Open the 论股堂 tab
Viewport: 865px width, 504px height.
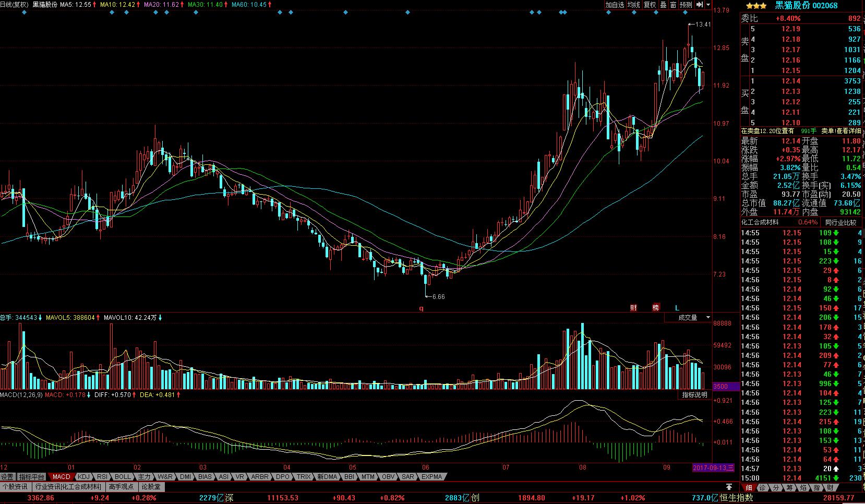point(151,487)
